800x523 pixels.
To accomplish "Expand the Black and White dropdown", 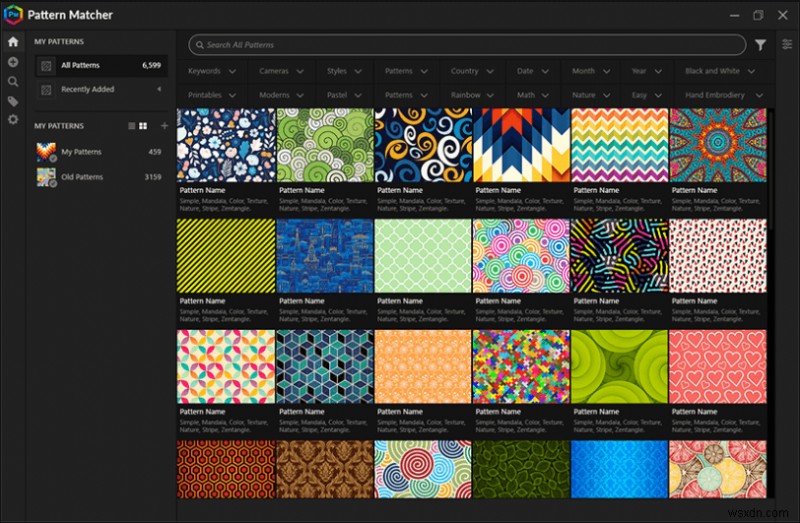I will [x=720, y=72].
